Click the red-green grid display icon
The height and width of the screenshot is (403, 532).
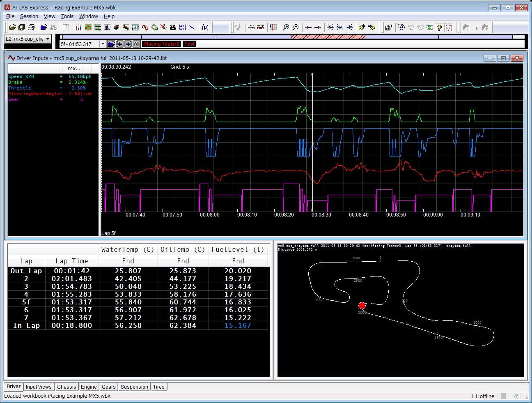(88, 28)
